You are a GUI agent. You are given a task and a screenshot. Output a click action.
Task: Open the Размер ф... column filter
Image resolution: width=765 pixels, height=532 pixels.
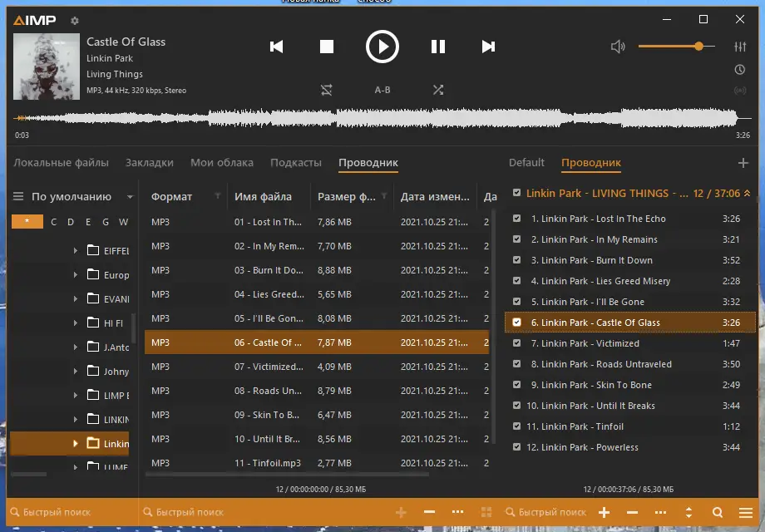(x=384, y=196)
